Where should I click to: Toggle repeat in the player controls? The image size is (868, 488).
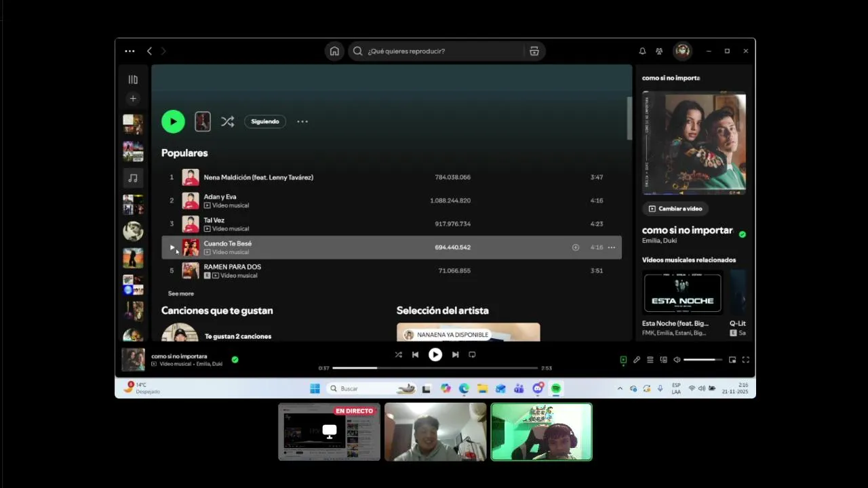tap(472, 354)
